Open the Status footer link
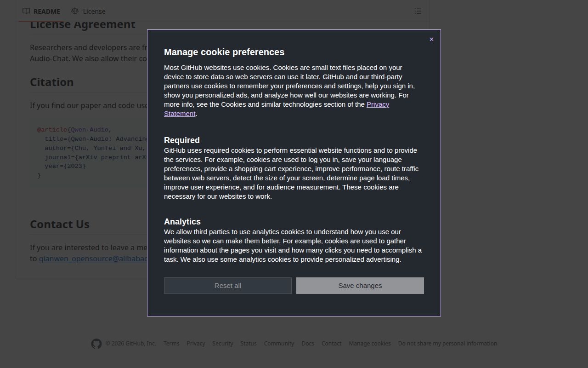The image size is (588, 368). [x=249, y=344]
